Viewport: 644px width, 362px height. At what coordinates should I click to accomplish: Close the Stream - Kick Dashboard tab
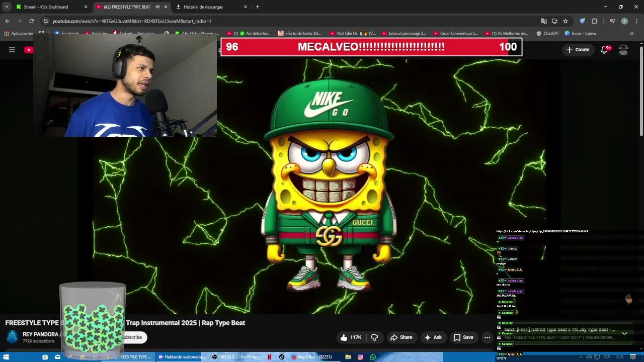click(x=86, y=7)
